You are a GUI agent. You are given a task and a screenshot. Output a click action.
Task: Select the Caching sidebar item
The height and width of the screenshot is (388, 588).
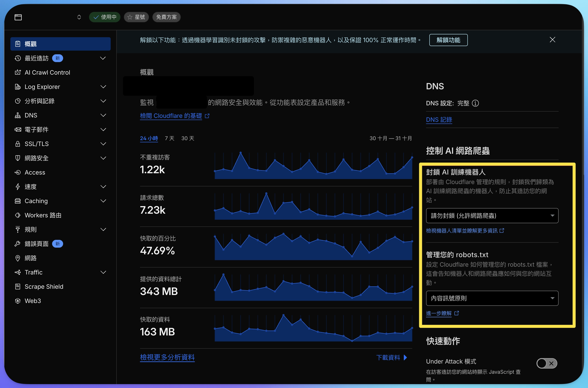tap(36, 201)
